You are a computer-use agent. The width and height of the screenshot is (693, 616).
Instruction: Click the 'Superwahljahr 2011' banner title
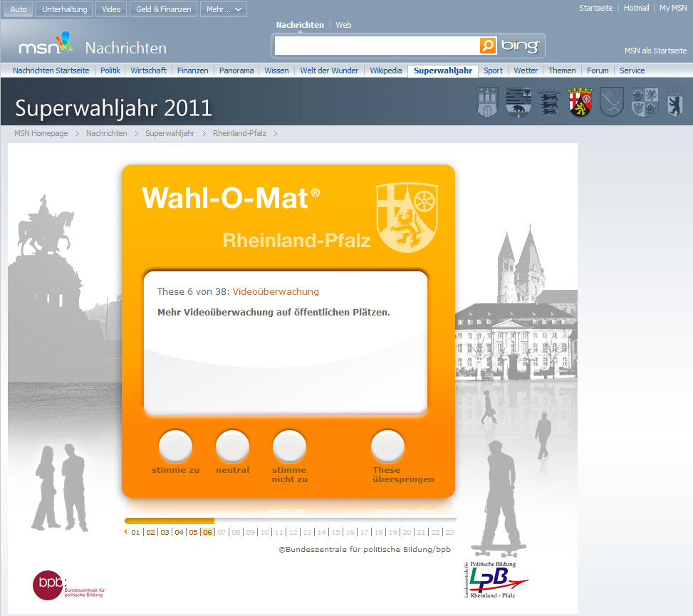[113, 108]
